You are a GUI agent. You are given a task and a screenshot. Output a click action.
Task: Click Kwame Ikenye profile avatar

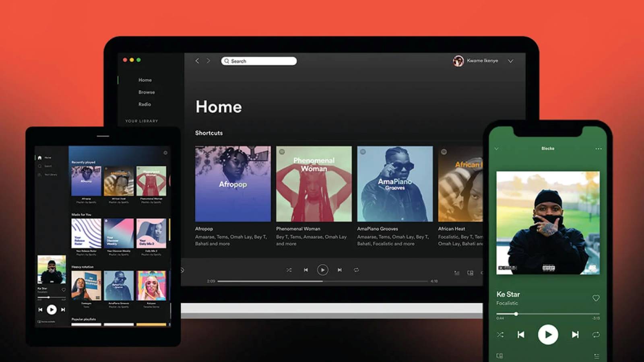(x=458, y=61)
